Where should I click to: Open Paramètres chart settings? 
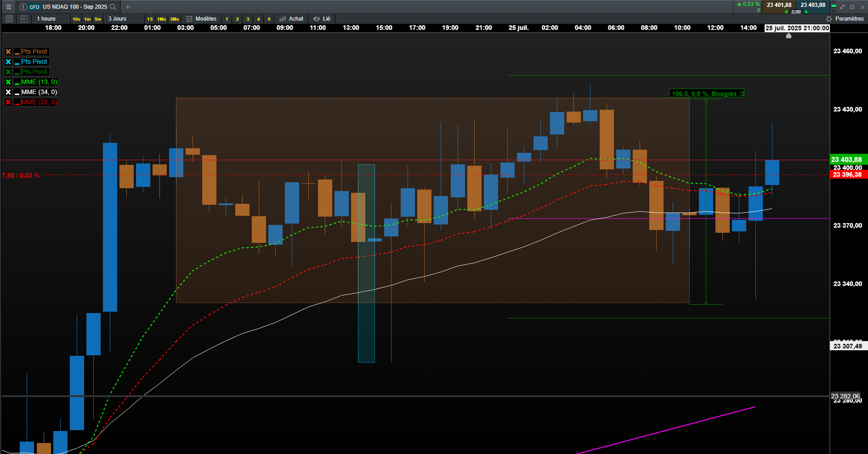(845, 19)
